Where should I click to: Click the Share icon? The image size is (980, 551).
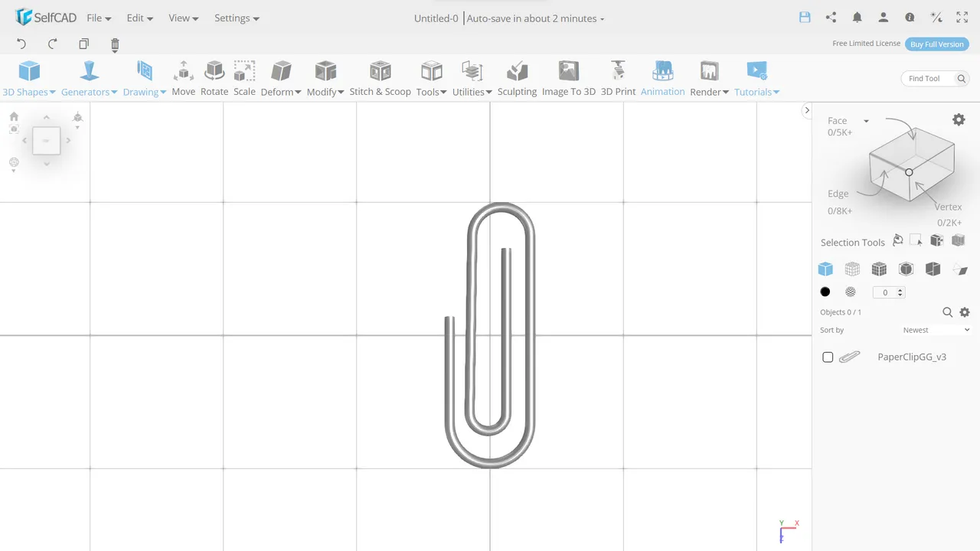click(831, 17)
